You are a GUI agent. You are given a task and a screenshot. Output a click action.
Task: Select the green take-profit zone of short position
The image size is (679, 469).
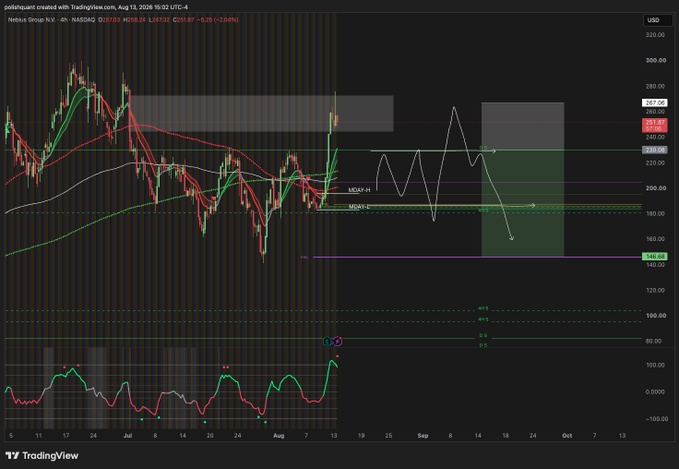click(x=523, y=203)
